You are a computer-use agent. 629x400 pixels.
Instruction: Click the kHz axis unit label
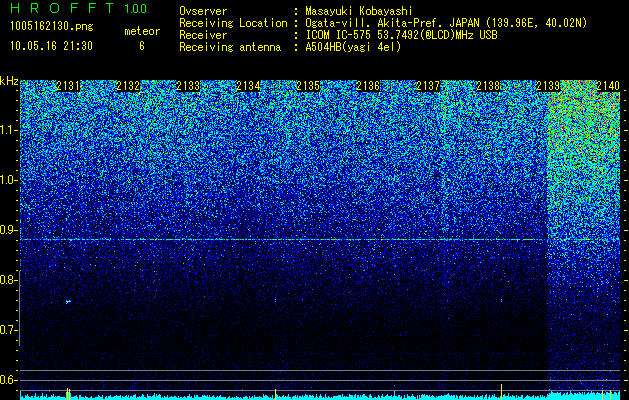[9, 81]
